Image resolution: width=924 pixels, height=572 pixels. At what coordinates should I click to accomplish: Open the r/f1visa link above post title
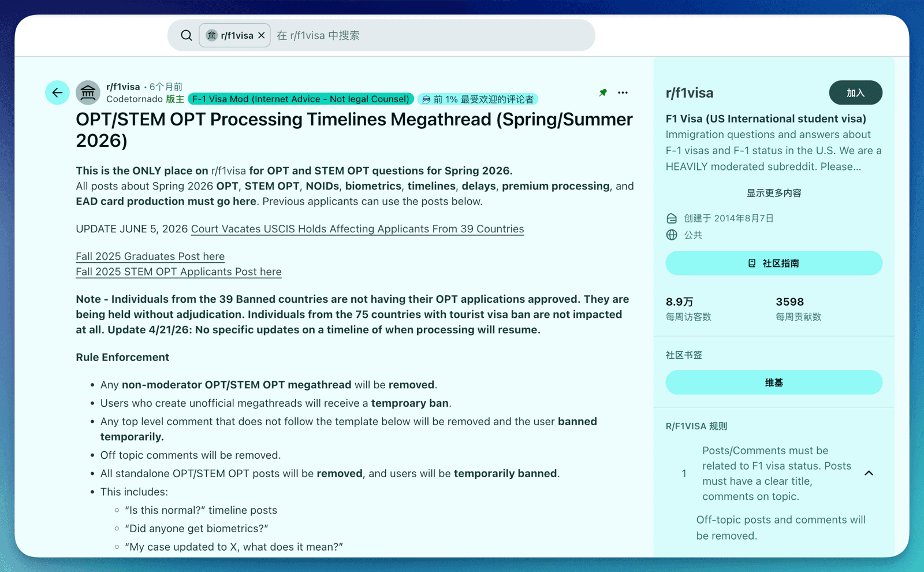coord(123,87)
